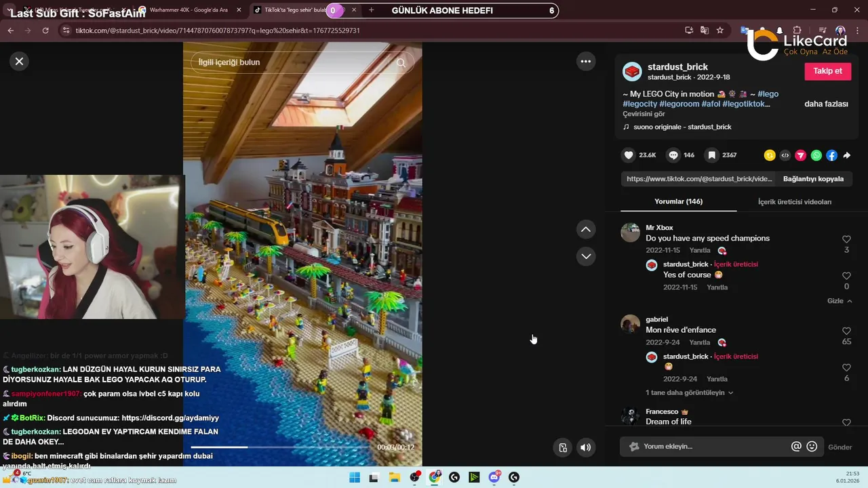Like gabriel's 'Mon rêve d'enfance' comment
This screenshot has width=868, height=488.
coord(846,331)
